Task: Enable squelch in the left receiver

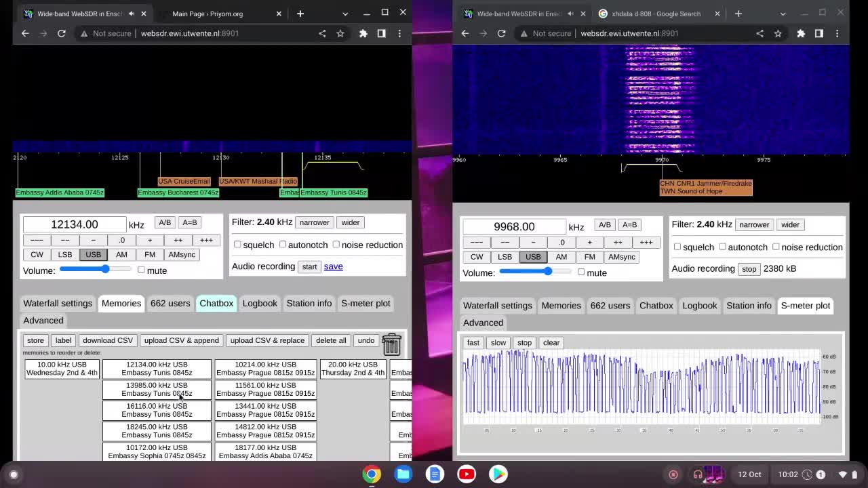Action: [237, 245]
